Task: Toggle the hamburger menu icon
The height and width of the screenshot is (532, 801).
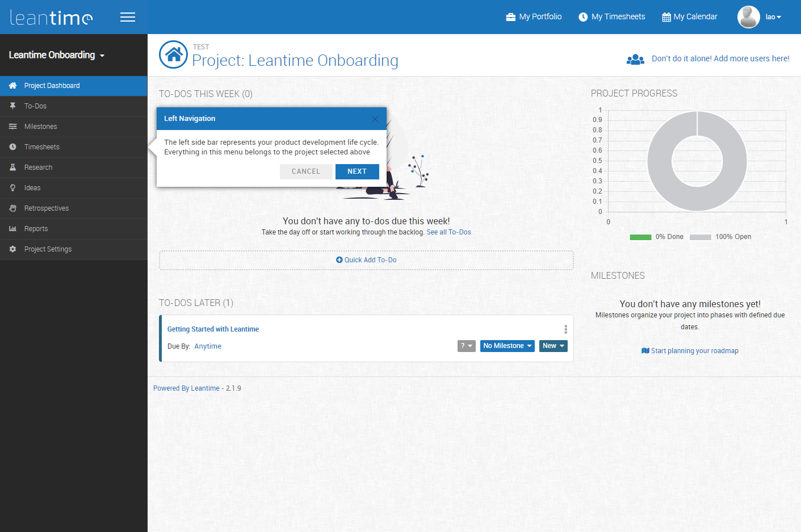Action: point(128,17)
